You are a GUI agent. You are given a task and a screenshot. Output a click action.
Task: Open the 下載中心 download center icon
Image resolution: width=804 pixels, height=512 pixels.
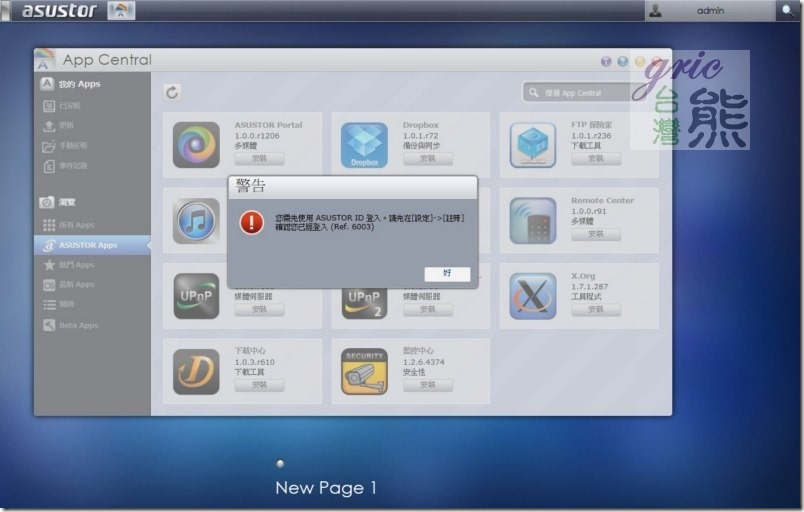coord(196,372)
